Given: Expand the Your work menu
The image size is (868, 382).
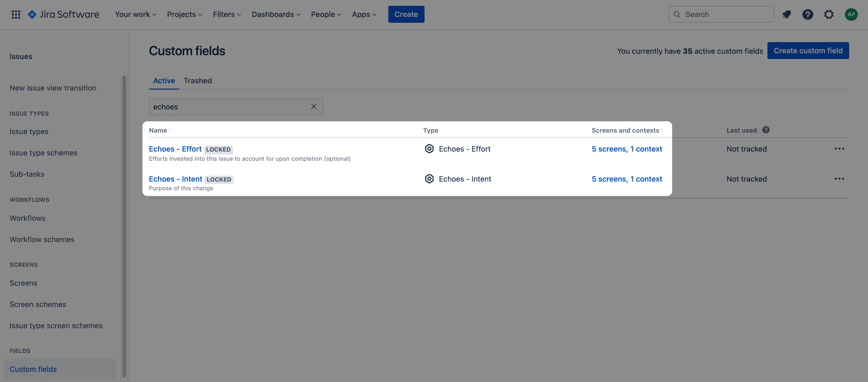Looking at the screenshot, I should pos(135,14).
